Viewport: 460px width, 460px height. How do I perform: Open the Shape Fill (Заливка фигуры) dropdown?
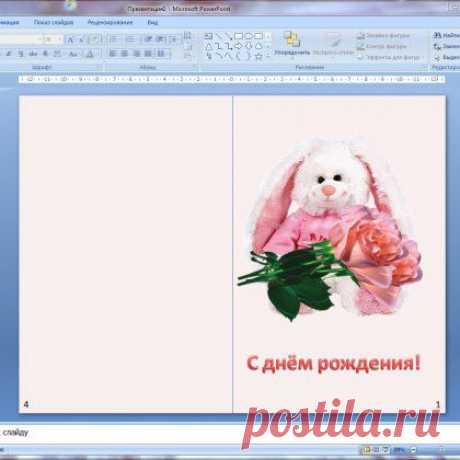(x=383, y=36)
